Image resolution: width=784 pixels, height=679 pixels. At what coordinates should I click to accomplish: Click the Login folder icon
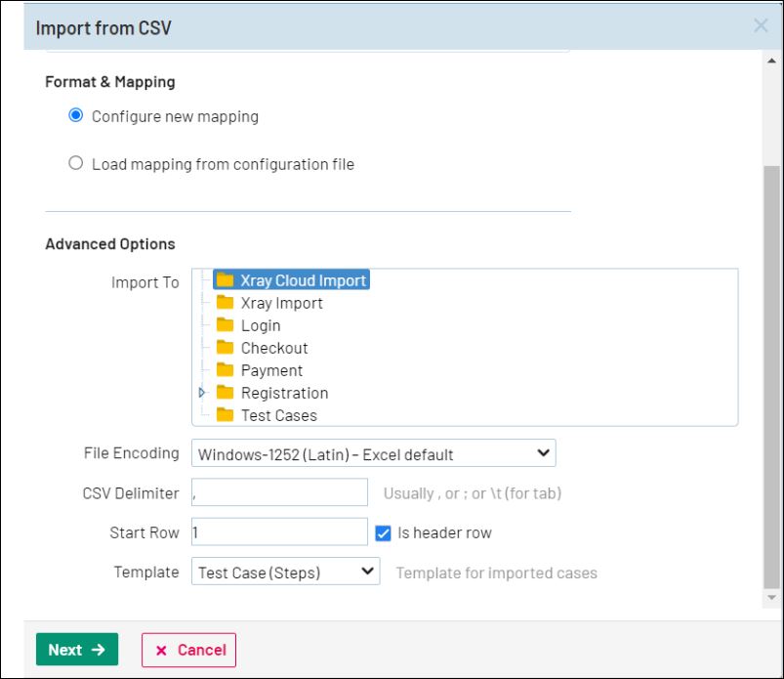coord(225,325)
